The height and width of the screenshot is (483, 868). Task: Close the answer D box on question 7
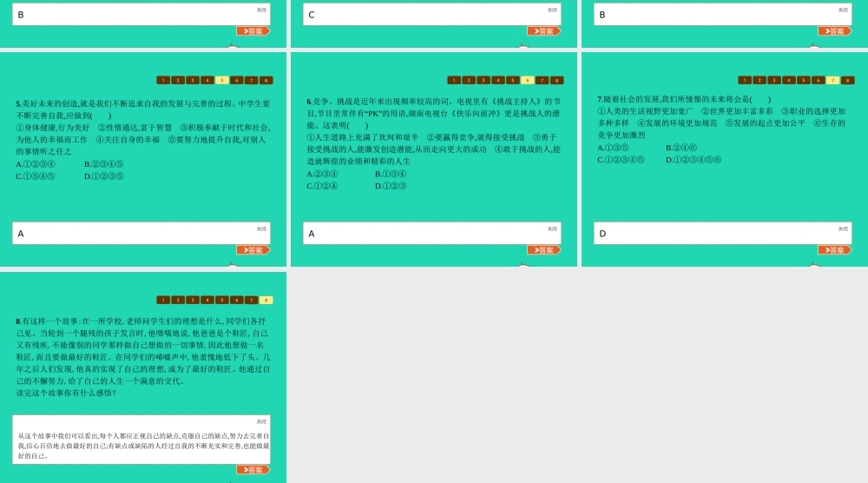pyautogui.click(x=843, y=228)
